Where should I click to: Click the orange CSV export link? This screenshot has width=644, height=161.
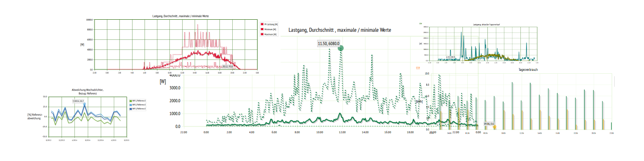pyautogui.click(x=418, y=68)
